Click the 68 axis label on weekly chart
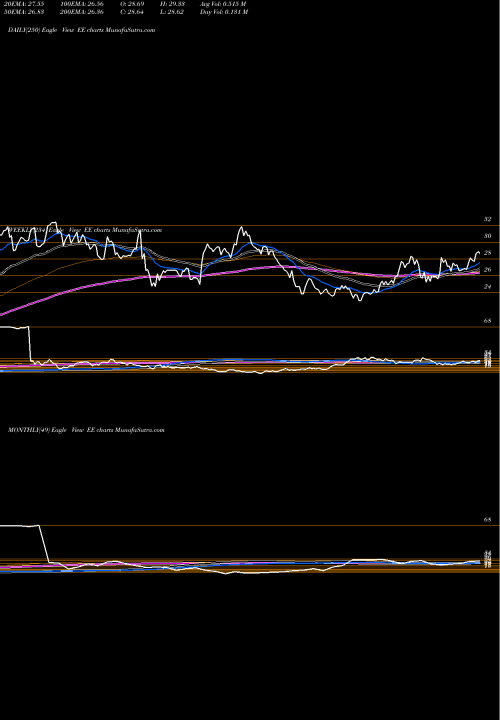 point(488,321)
